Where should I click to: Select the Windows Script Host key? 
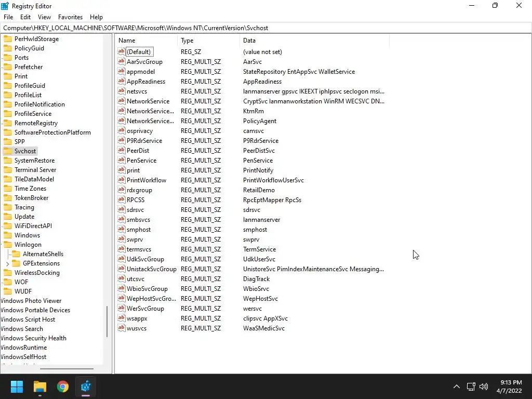coord(28,320)
